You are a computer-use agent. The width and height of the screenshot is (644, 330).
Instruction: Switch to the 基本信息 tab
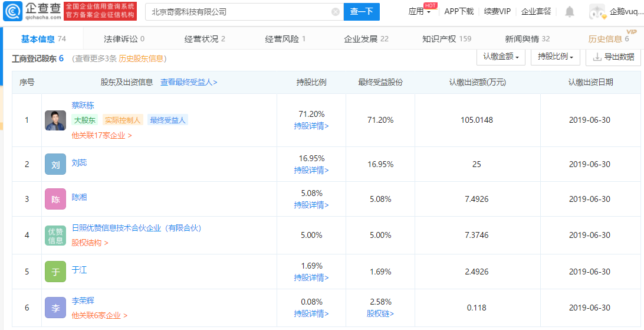pos(43,39)
